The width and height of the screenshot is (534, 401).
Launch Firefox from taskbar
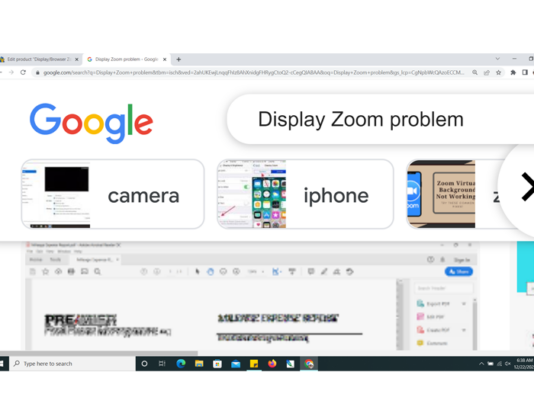click(272, 364)
